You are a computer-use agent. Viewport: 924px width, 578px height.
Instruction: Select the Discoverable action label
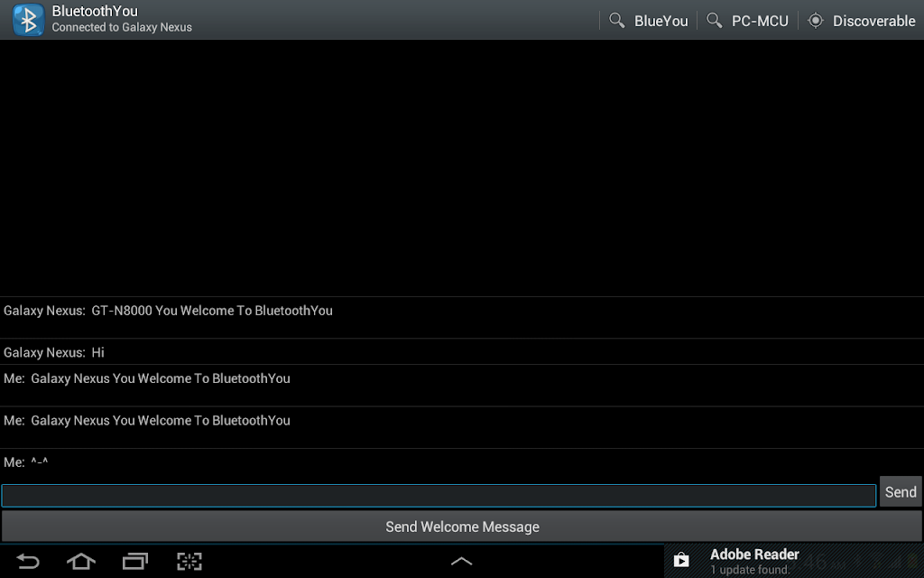[x=873, y=21]
